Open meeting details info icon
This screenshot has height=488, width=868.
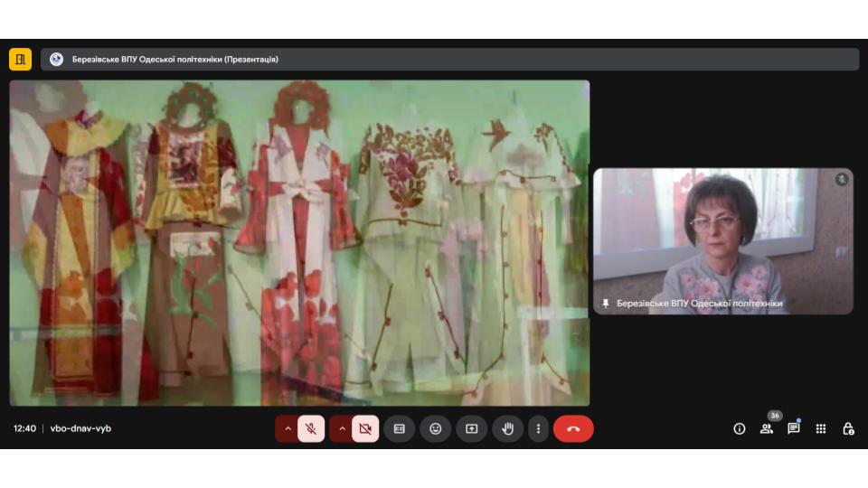tap(740, 428)
